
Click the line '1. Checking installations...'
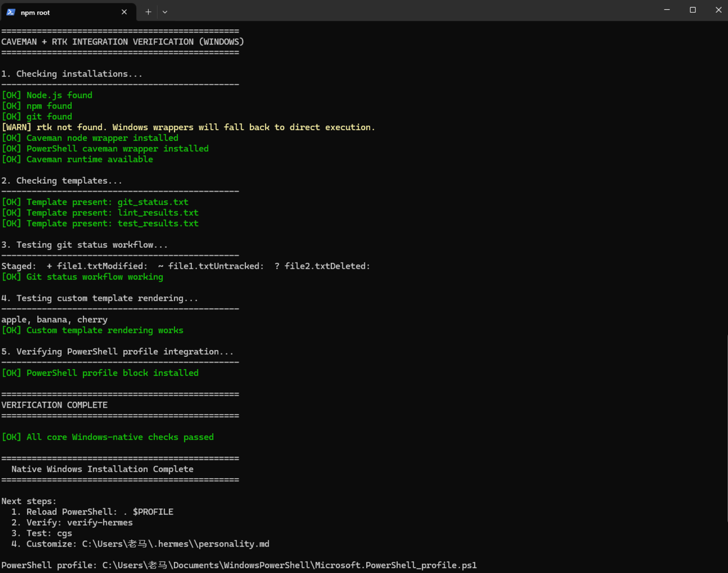pyautogui.click(x=72, y=74)
